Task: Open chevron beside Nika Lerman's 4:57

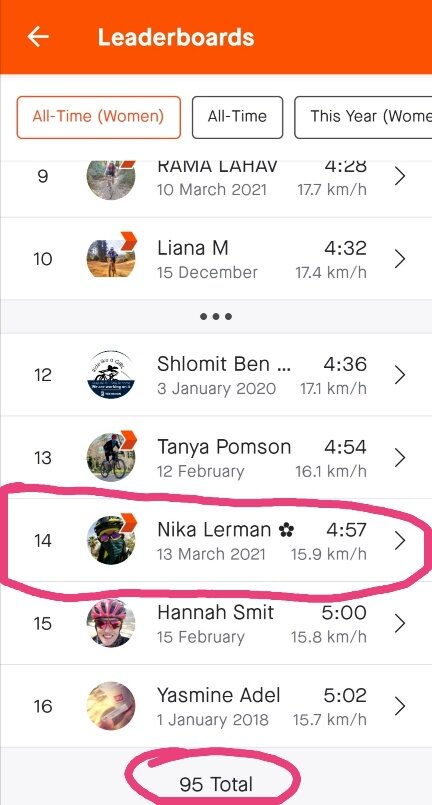Action: coord(400,541)
